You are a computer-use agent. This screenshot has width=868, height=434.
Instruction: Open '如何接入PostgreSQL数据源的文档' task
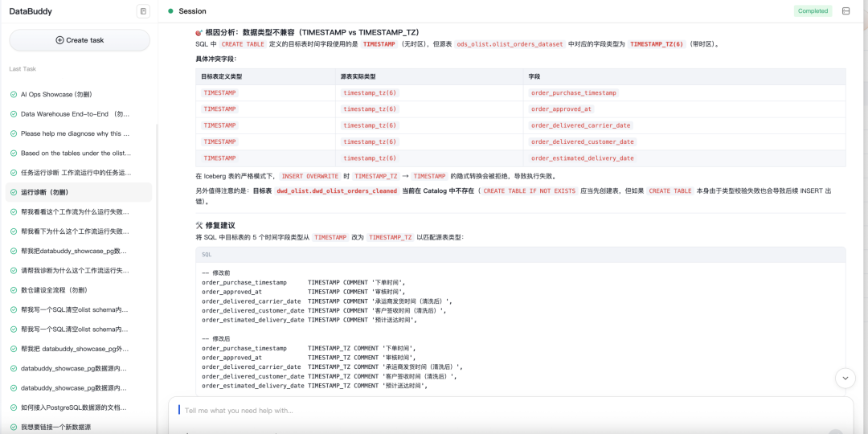pyautogui.click(x=79, y=407)
